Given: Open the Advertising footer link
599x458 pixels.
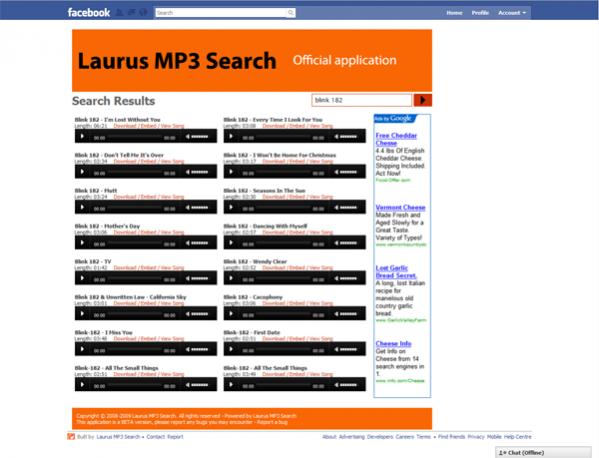Looking at the screenshot, I should point(352,437).
